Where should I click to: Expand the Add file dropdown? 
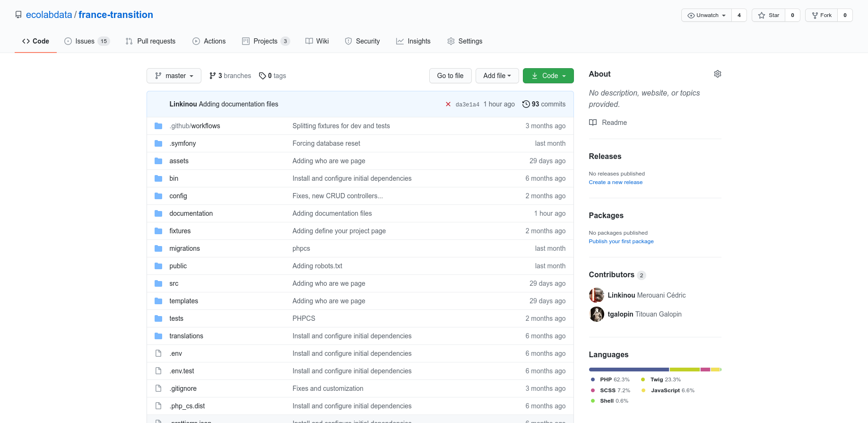pyautogui.click(x=497, y=76)
